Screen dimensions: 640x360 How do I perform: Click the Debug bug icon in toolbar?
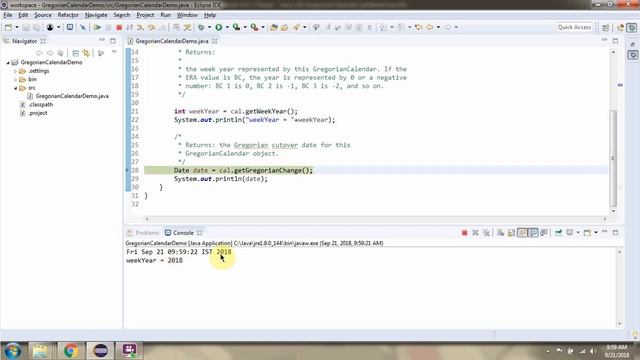click(x=201, y=27)
